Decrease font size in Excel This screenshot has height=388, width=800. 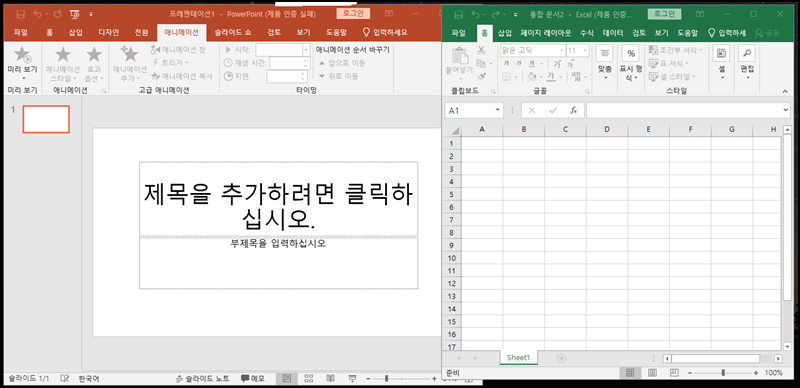tap(570, 64)
